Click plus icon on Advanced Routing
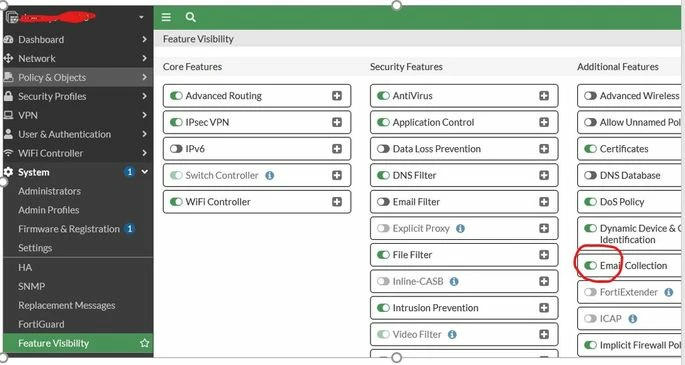 coord(337,96)
